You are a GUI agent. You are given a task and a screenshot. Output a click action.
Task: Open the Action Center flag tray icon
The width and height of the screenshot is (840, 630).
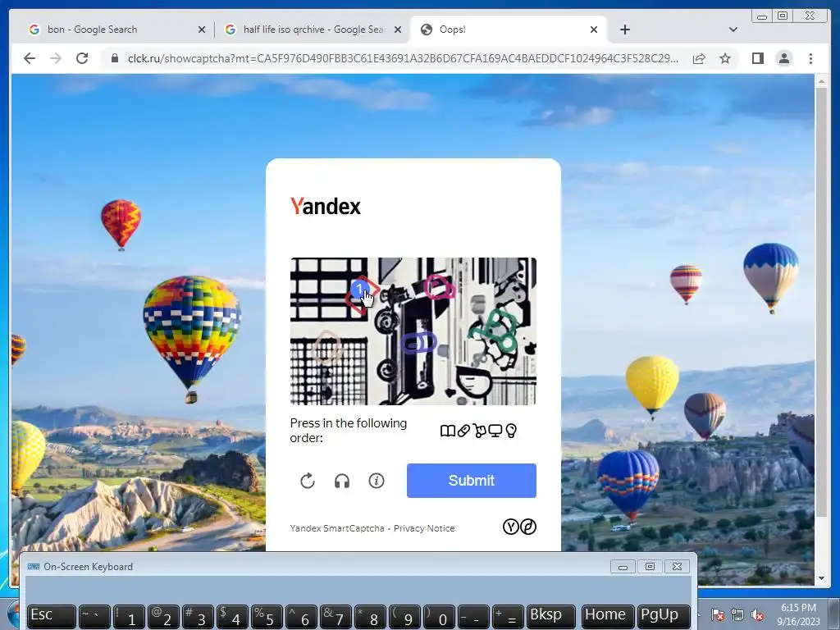(718, 615)
